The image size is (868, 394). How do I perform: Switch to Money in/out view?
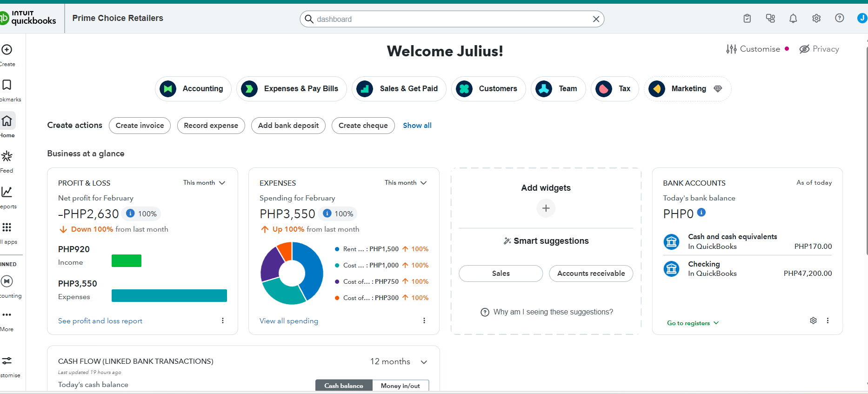tap(401, 386)
